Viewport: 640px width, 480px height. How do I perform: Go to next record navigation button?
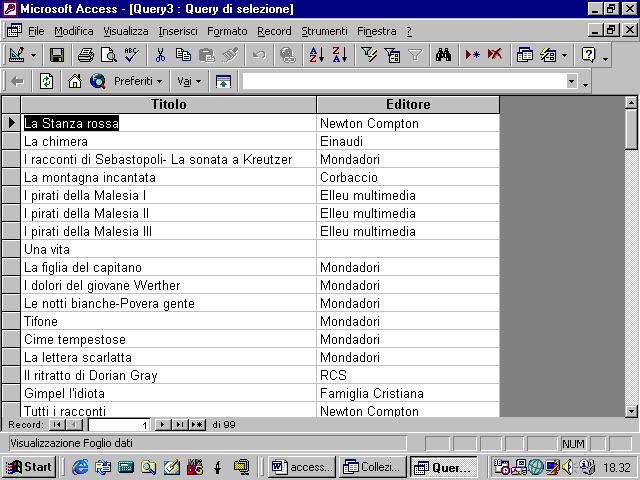162,425
